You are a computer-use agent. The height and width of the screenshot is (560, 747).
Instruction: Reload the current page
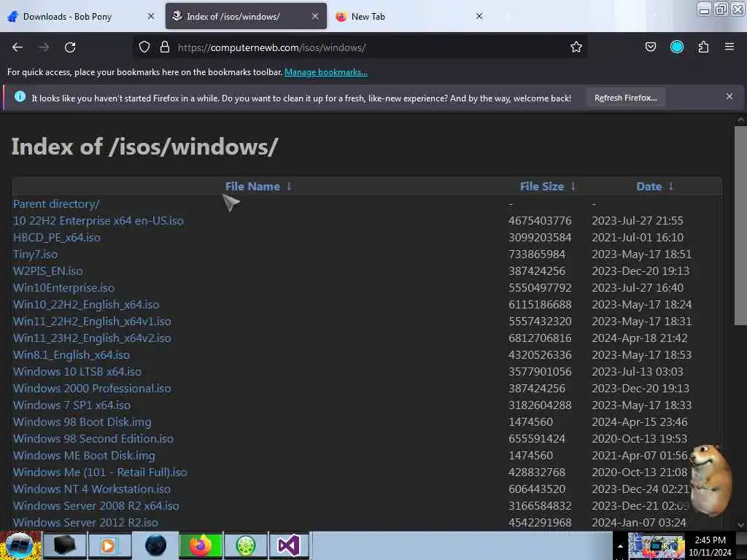[70, 47]
